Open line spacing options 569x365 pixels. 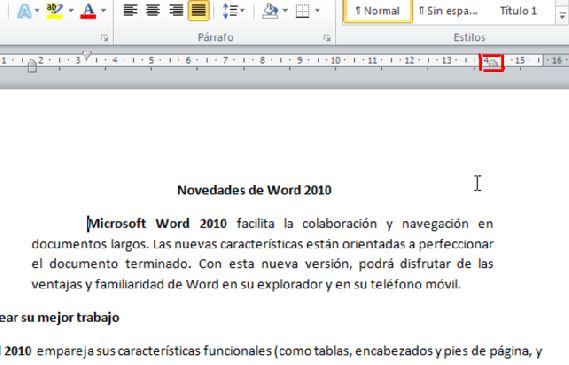pyautogui.click(x=233, y=11)
